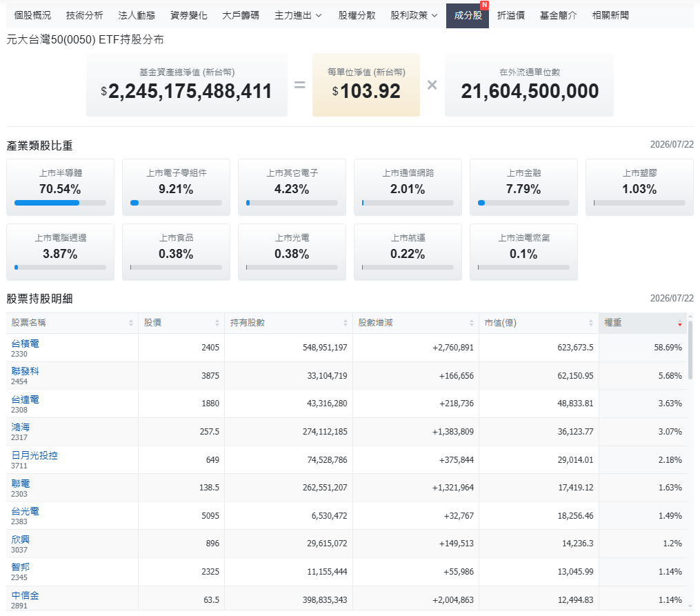Viewport: 700px width, 616px height.
Task: Sort table by 持有股數 column
Action: coord(288,323)
